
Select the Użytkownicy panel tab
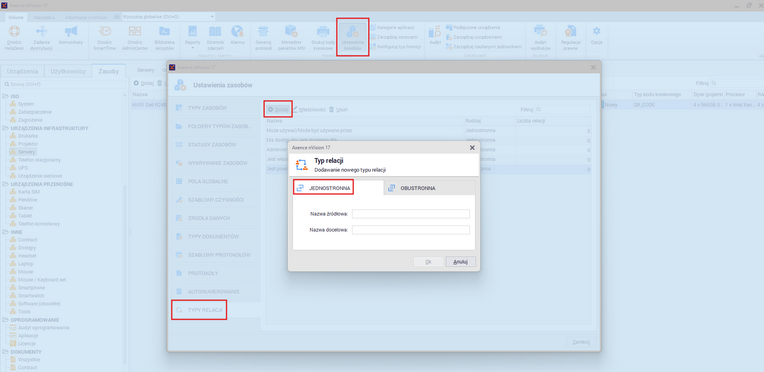pyautogui.click(x=68, y=71)
